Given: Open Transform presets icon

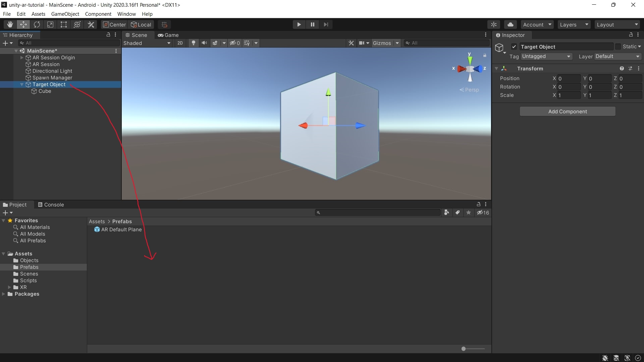Looking at the screenshot, I should 630,68.
